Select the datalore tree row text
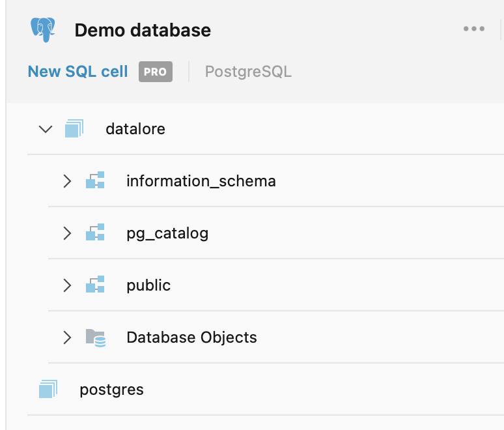 click(x=135, y=129)
